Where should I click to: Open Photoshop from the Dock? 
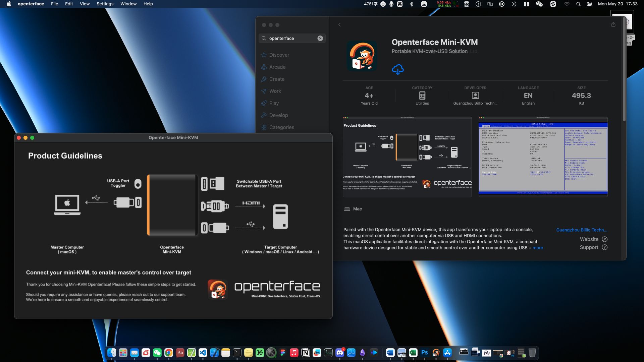[x=424, y=353]
